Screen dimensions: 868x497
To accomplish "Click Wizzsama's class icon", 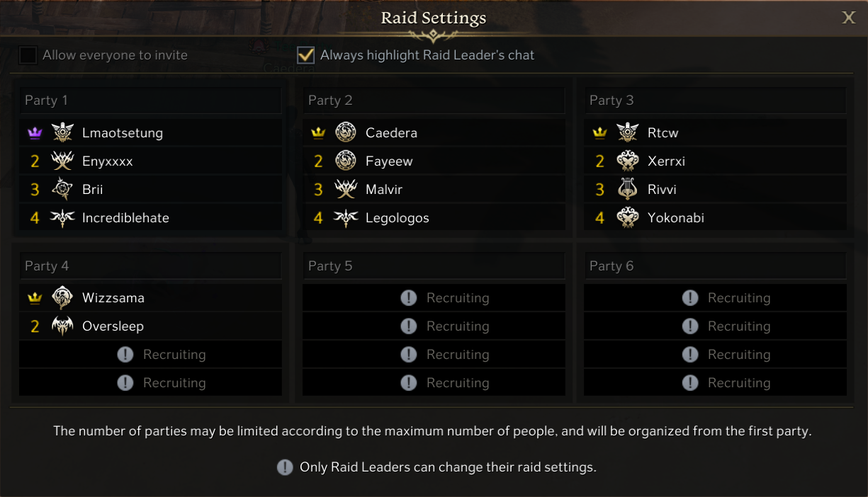I will click(x=62, y=298).
